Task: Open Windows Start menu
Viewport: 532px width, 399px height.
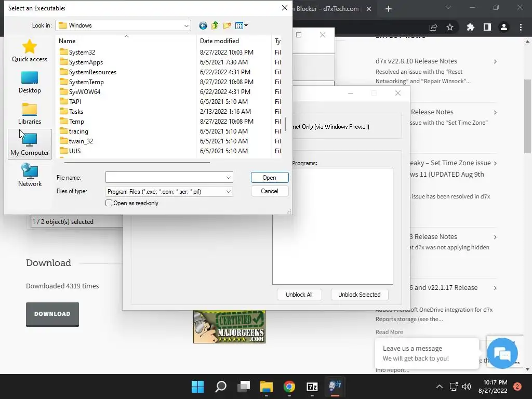Action: pos(197,386)
